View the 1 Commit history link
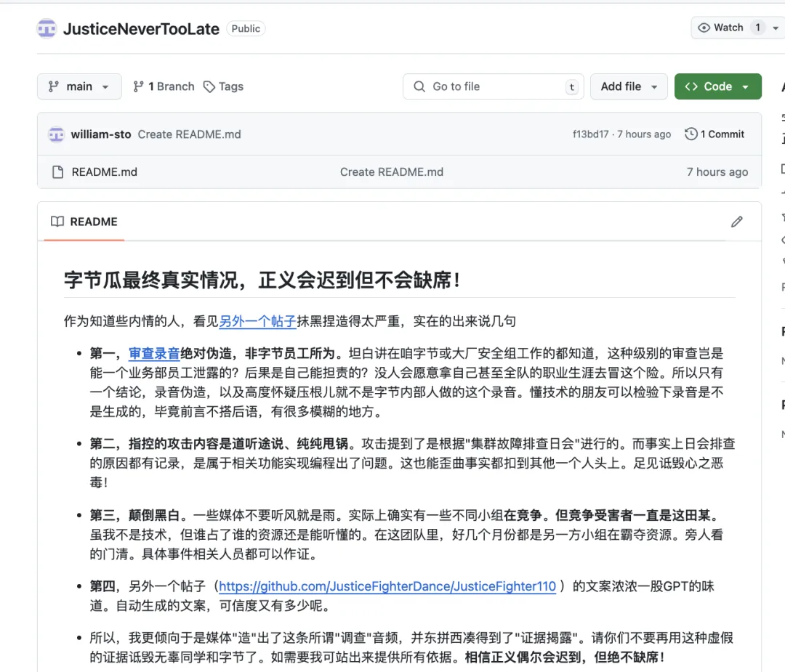The height and width of the screenshot is (672, 785). [x=714, y=134]
